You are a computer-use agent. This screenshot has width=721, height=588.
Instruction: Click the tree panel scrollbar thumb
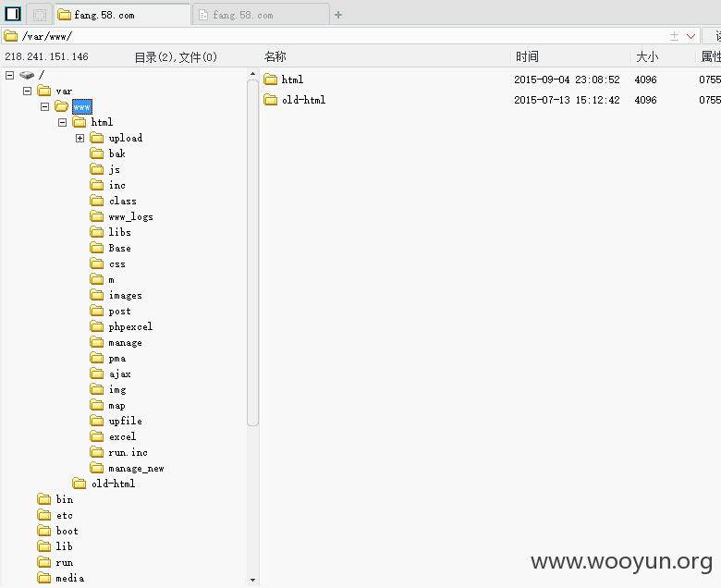click(252, 253)
